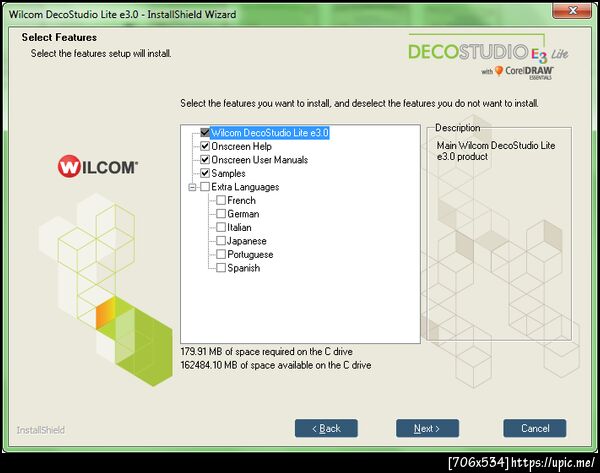The width and height of the screenshot is (600, 473).
Task: Disable the Samples checkbox
Action: pos(205,173)
